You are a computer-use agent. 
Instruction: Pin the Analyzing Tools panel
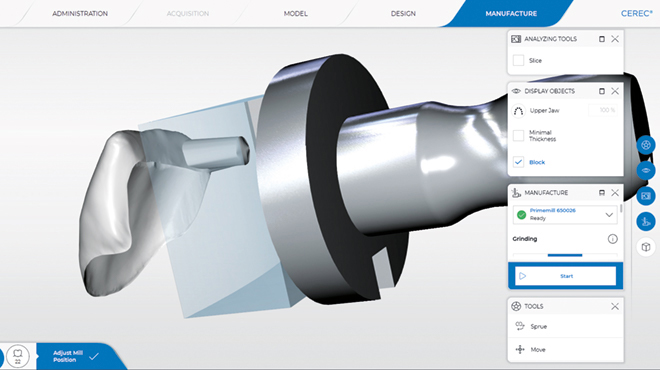601,39
